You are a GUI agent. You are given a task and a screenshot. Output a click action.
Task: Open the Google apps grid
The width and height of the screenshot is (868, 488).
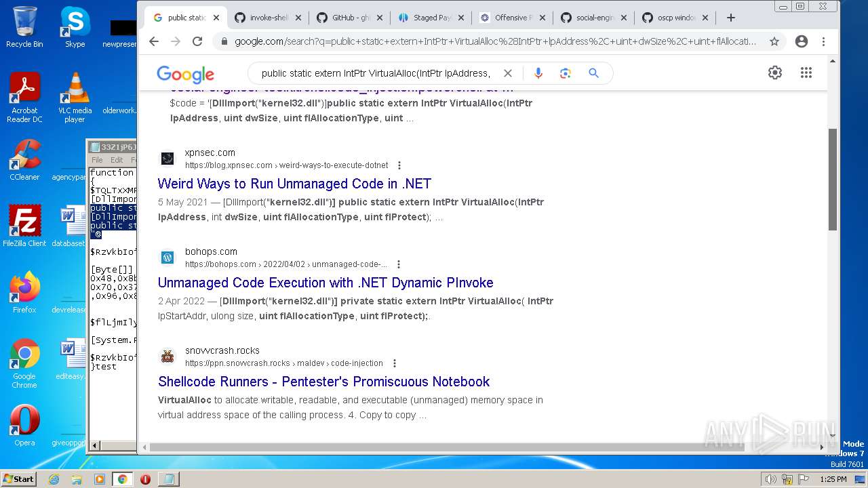(806, 73)
